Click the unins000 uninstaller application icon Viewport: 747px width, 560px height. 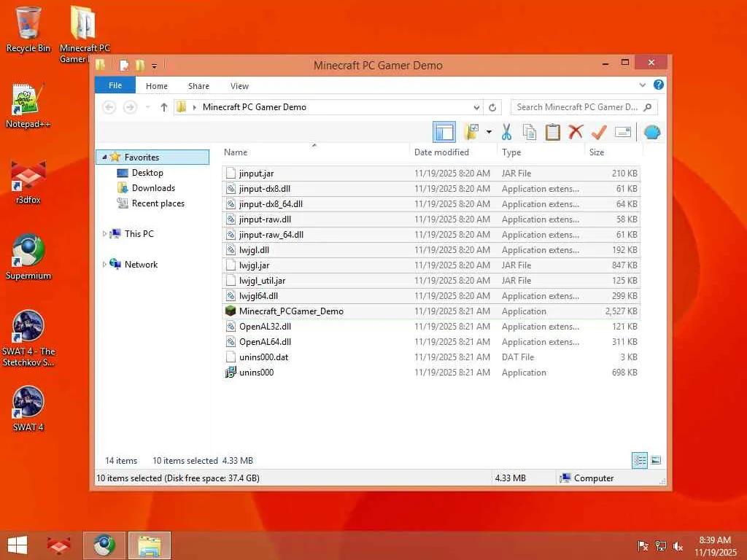231,373
